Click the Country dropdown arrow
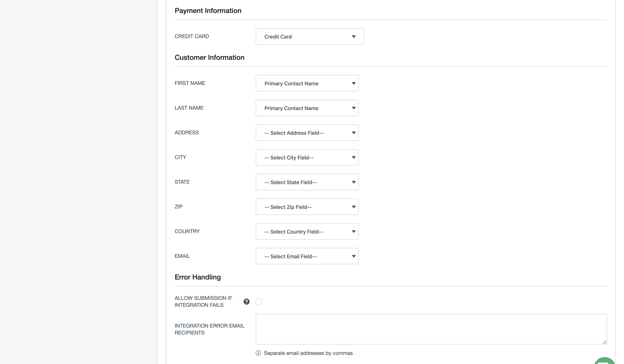 (x=354, y=232)
